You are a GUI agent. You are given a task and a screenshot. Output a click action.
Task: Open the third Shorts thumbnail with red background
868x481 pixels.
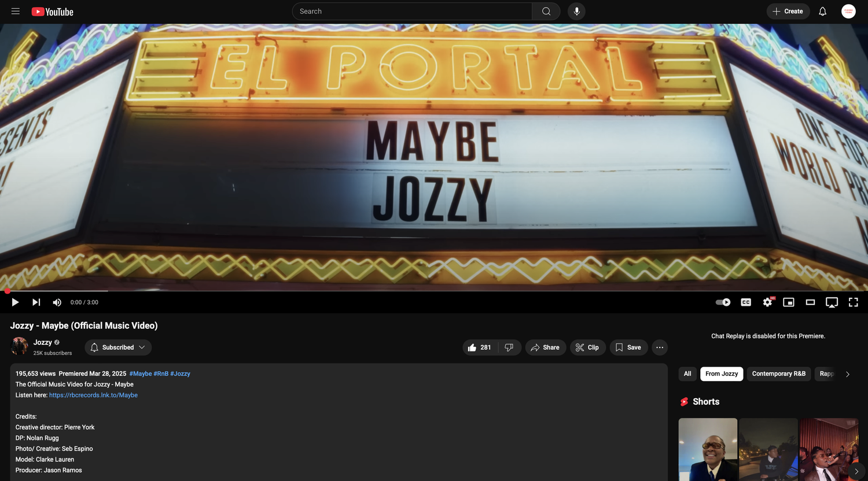pos(829,449)
